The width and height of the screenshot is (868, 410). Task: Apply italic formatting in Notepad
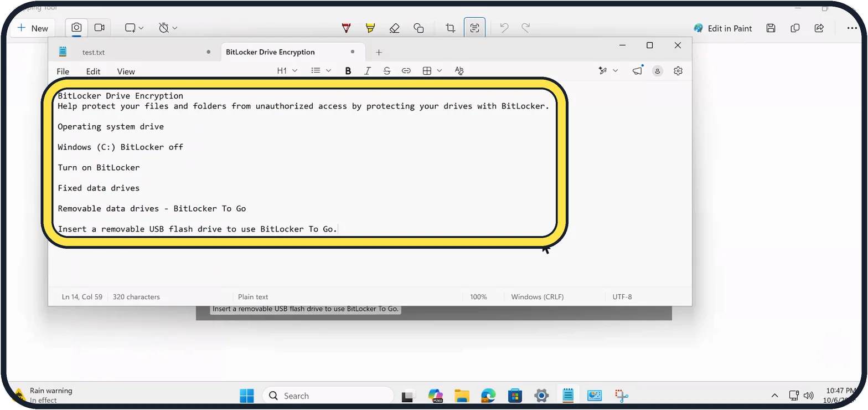[368, 71]
